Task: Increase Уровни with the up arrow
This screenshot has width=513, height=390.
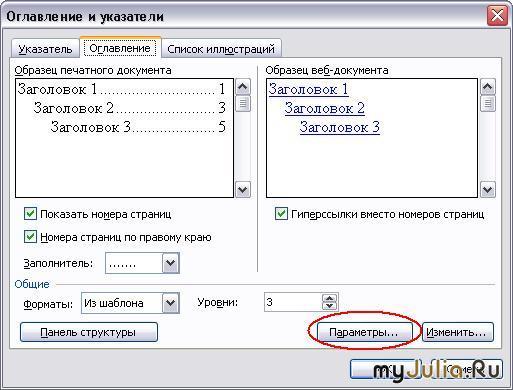Action: pos(330,298)
